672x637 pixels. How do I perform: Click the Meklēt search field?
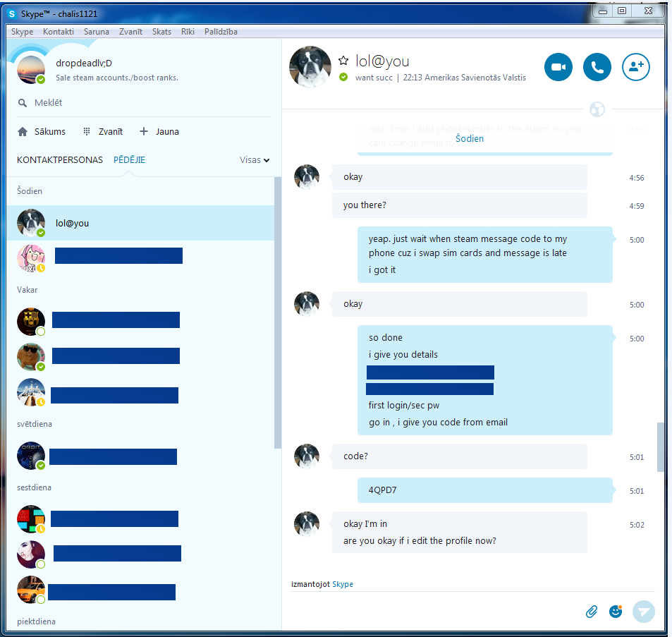[x=144, y=103]
